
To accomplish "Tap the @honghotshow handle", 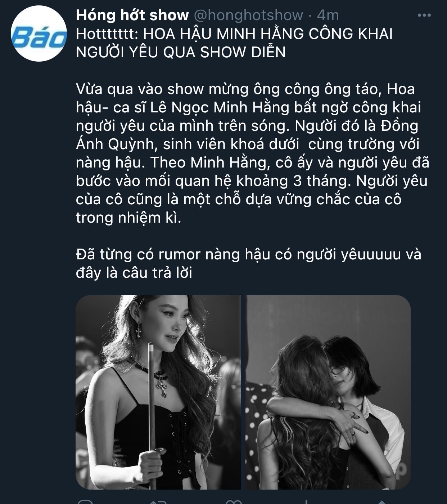I will point(248,15).
